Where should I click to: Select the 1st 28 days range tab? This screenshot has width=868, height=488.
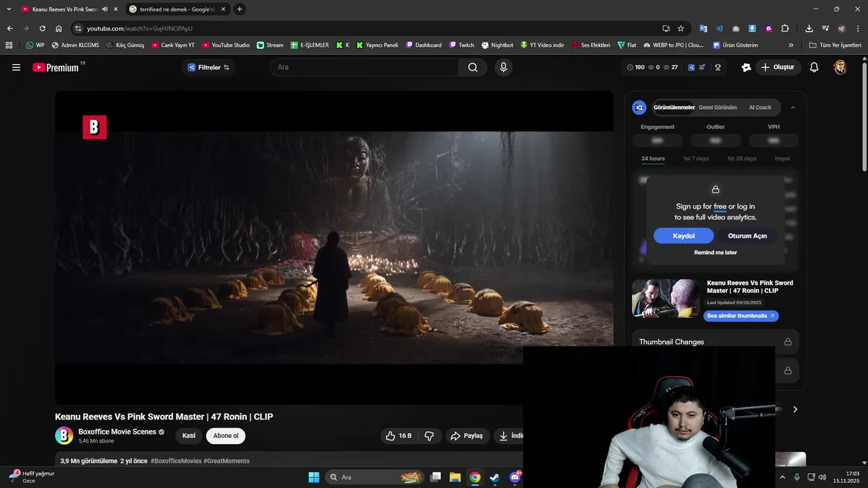pos(741,159)
